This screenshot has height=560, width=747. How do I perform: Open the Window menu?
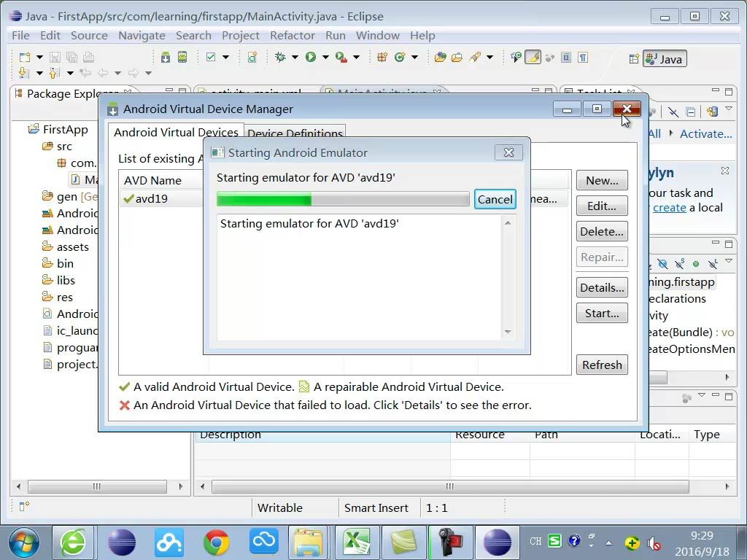pyautogui.click(x=377, y=35)
